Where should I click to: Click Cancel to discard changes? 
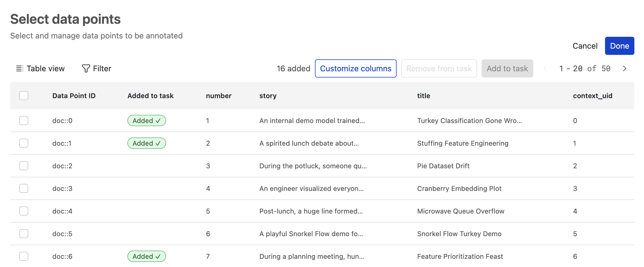pyautogui.click(x=585, y=46)
